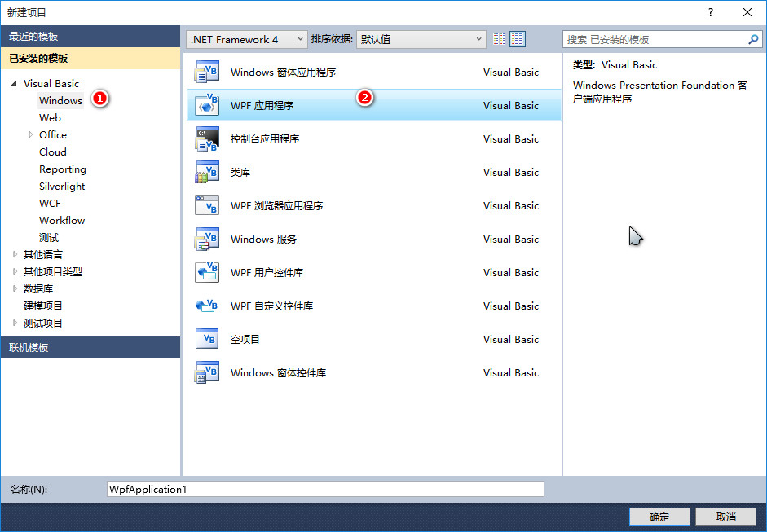
Task: Select the 控制台应用程序 template name
Action: [x=265, y=138]
